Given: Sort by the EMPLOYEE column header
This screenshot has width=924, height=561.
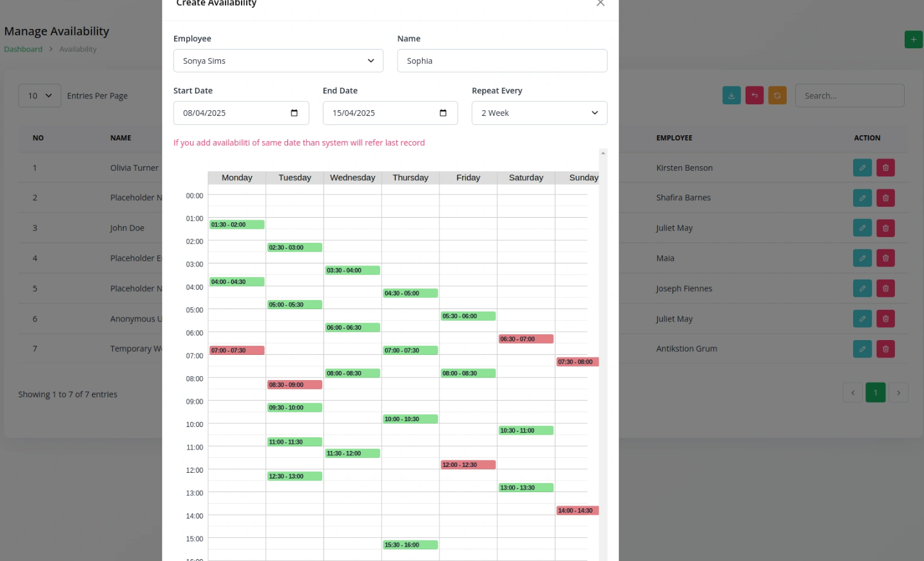Looking at the screenshot, I should coord(674,138).
